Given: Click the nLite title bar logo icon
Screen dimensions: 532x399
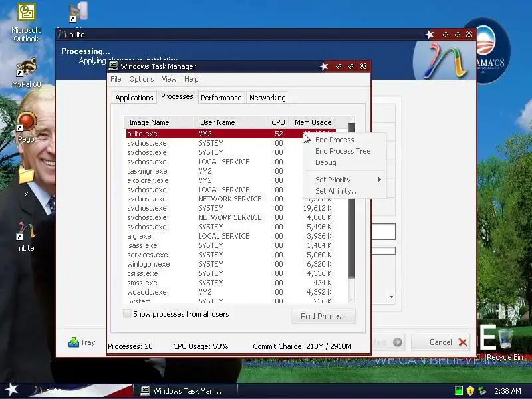Looking at the screenshot, I should [62, 34].
